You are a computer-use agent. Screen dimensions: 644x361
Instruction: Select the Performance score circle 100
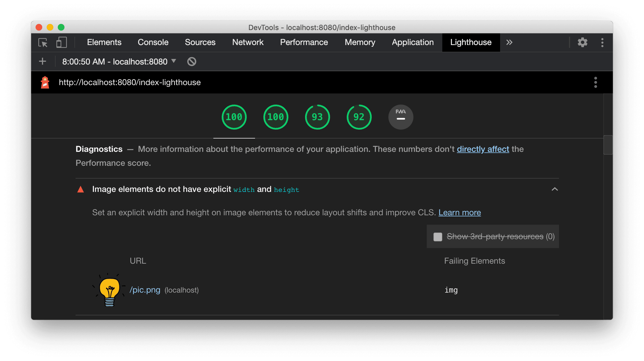(234, 117)
